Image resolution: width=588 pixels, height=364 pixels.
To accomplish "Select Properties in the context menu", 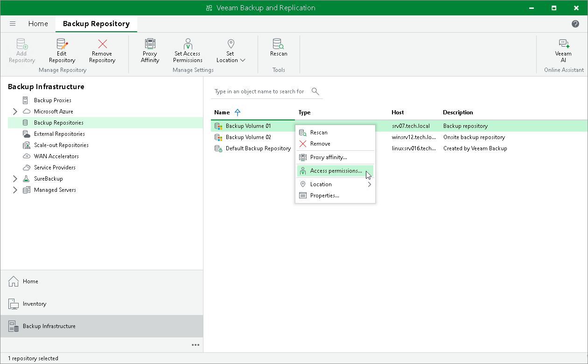I will tap(335, 196).
